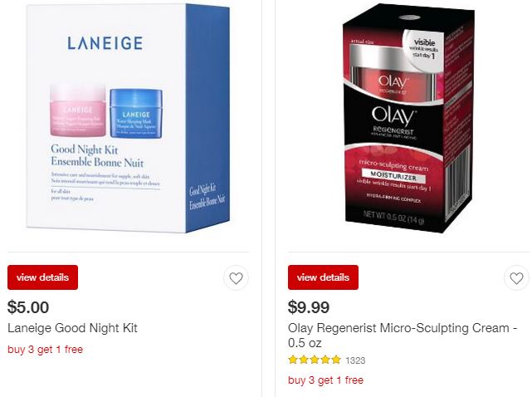View details for Laneige Good Night Kit
Screen dimensions: 532x397
(43, 277)
